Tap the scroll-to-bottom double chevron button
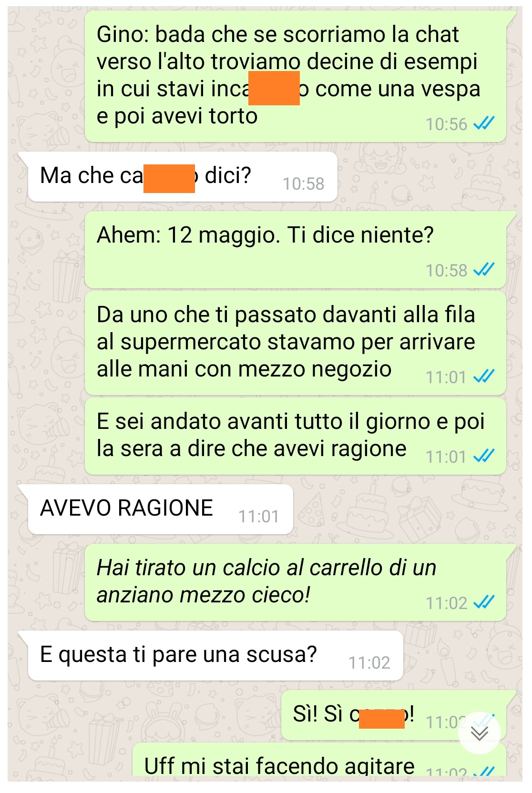This screenshot has width=532, height=793. click(x=479, y=733)
